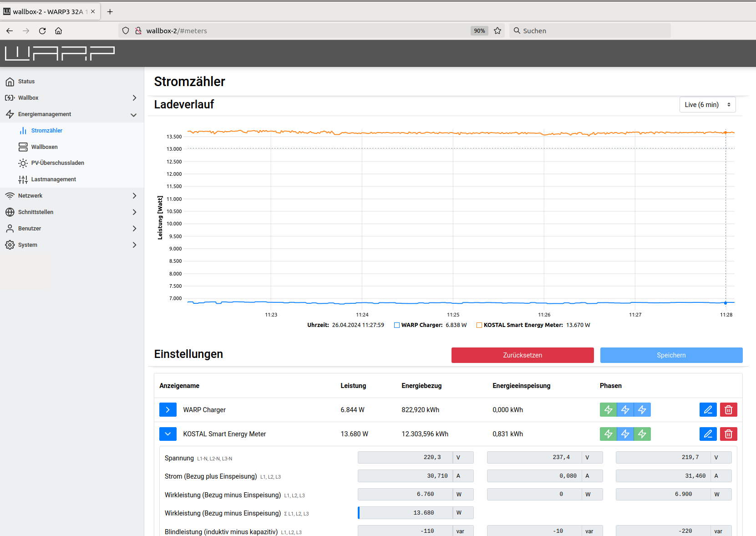Screen dimensions: 756x536
Task: Click first phase icon of KOSTAL meter
Action: coord(609,434)
